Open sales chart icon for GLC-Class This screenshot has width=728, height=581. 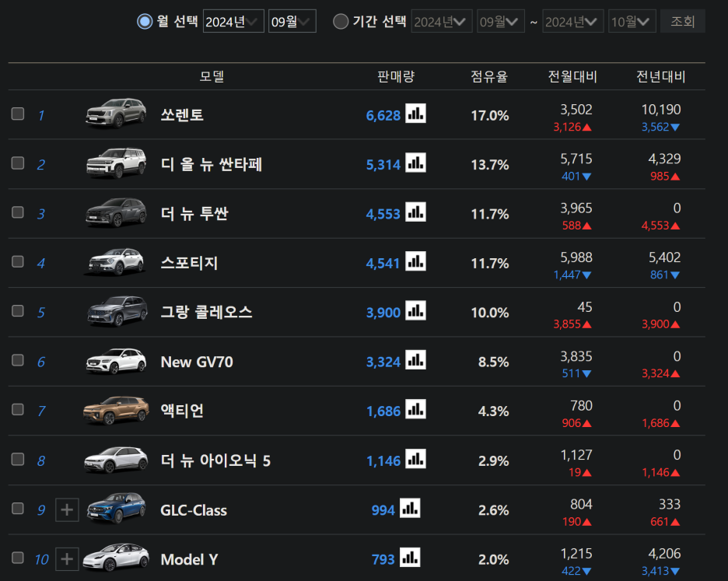click(x=410, y=508)
